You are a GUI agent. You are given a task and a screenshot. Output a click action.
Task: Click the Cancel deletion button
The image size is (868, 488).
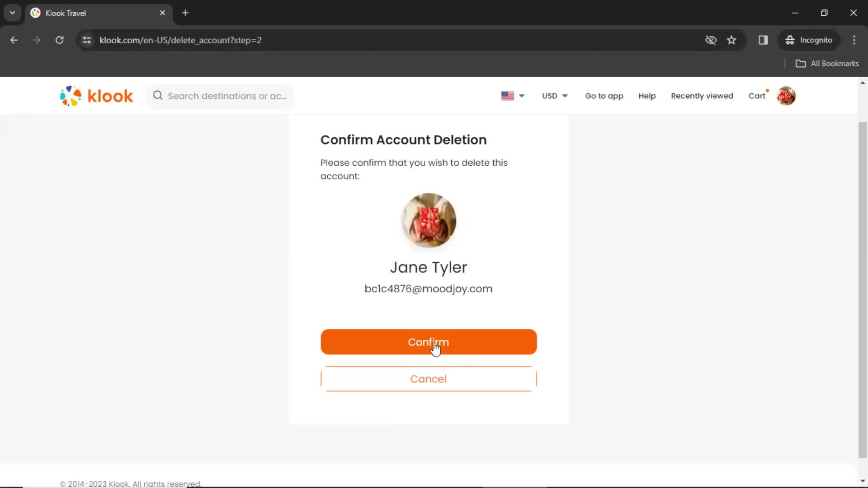click(x=429, y=379)
